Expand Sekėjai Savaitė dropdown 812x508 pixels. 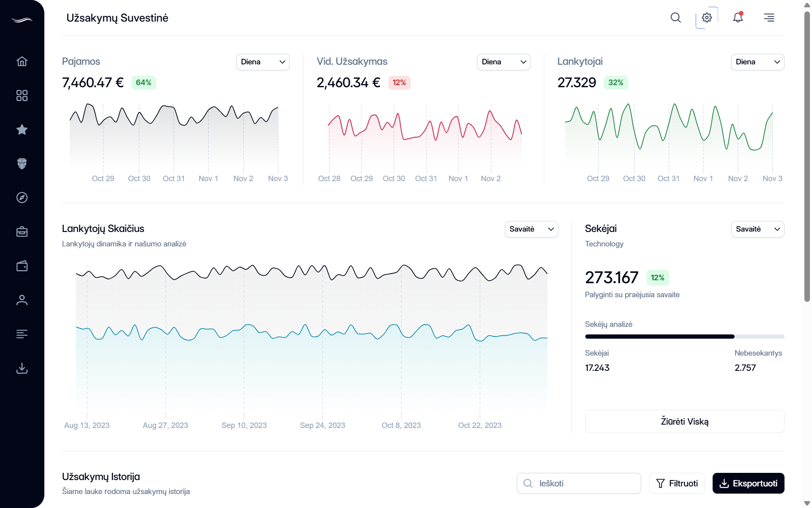click(757, 229)
